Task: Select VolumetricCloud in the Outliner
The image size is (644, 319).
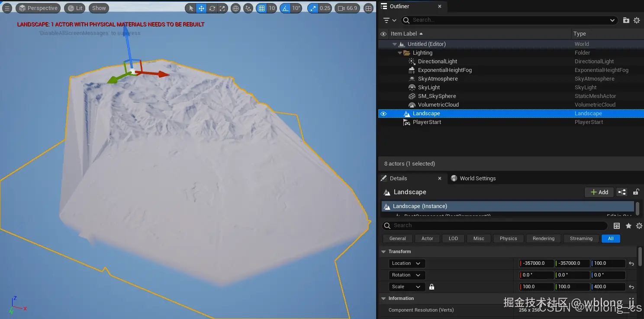Action: [438, 105]
